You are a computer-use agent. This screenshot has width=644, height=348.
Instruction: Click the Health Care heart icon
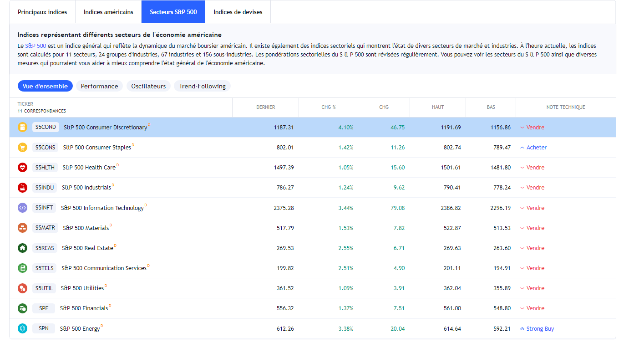pos(22,167)
